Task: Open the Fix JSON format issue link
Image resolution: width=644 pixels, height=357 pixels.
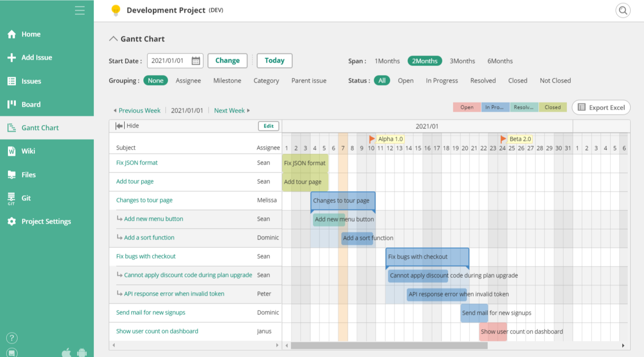Action: 137,163
